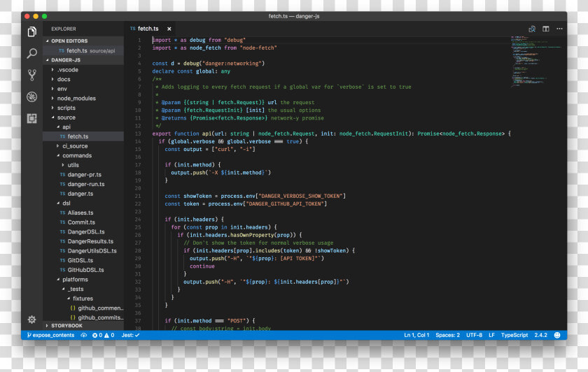Open DangerDSL.ts file

[x=83, y=232]
